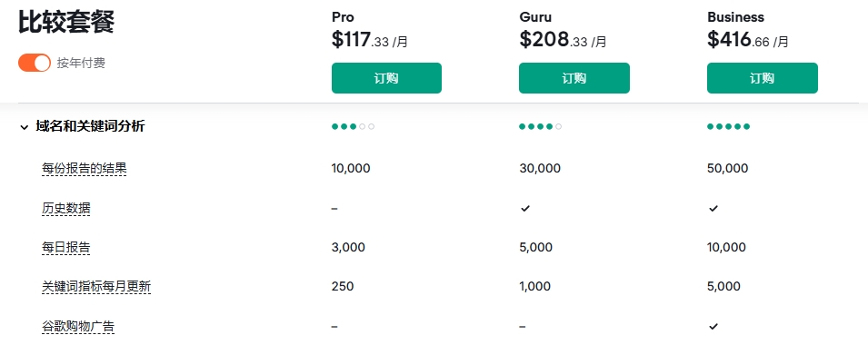Open the 历史数据 feature tooltip link
The image size is (868, 355).
pyautogui.click(x=65, y=209)
